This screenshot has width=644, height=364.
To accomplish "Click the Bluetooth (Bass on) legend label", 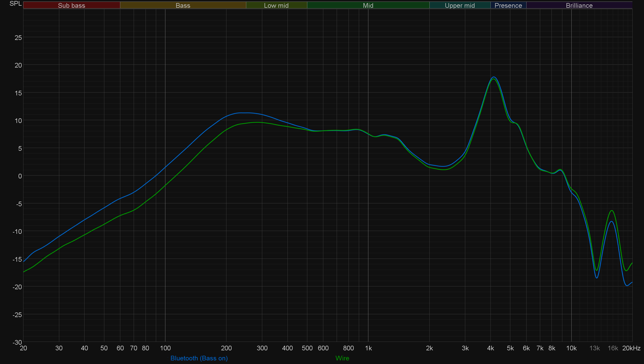I will (199, 358).
